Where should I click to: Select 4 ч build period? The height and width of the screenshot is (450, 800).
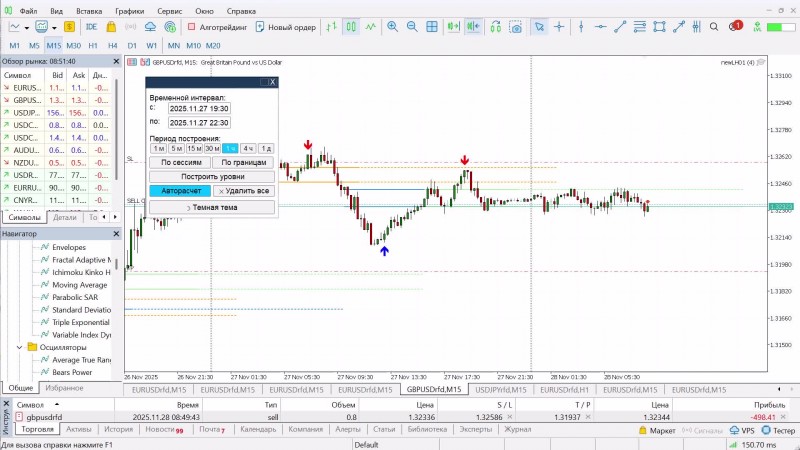pos(248,148)
